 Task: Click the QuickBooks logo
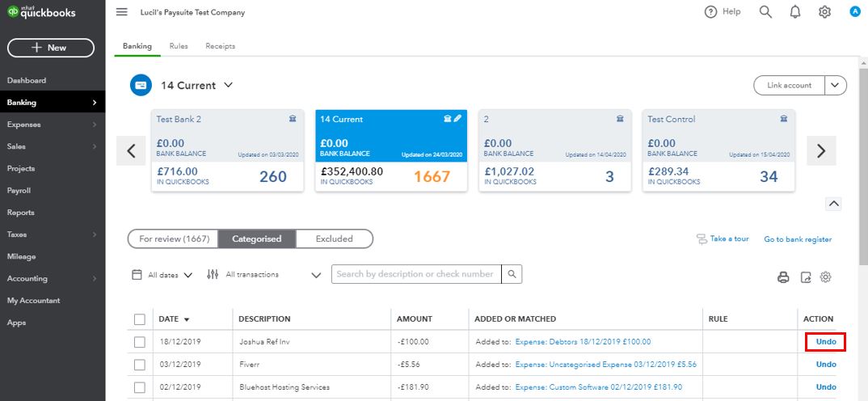click(41, 12)
